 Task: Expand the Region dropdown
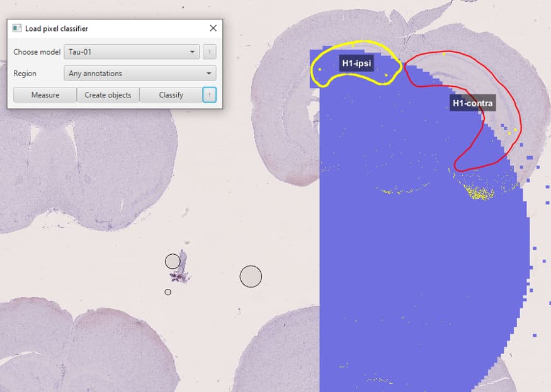click(x=140, y=73)
